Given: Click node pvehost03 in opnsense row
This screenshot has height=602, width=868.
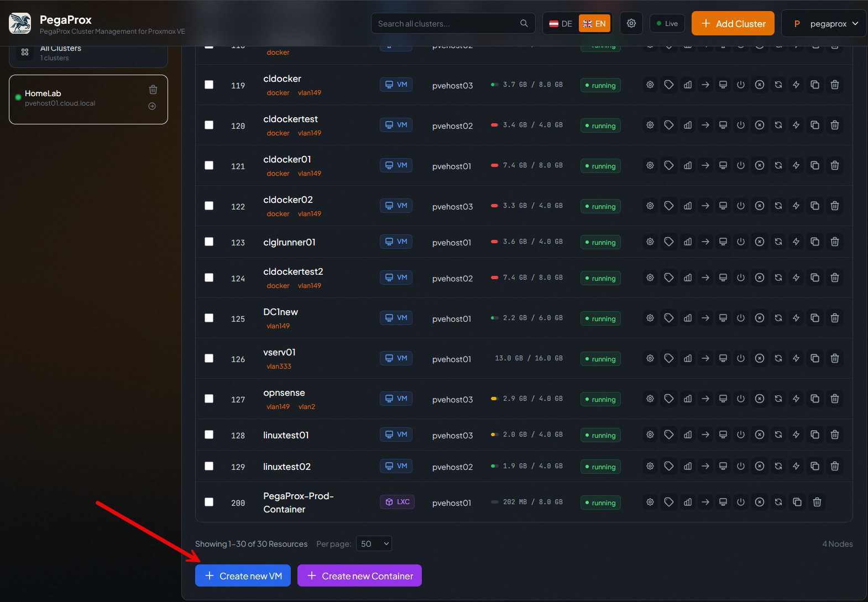Looking at the screenshot, I should (x=453, y=400).
